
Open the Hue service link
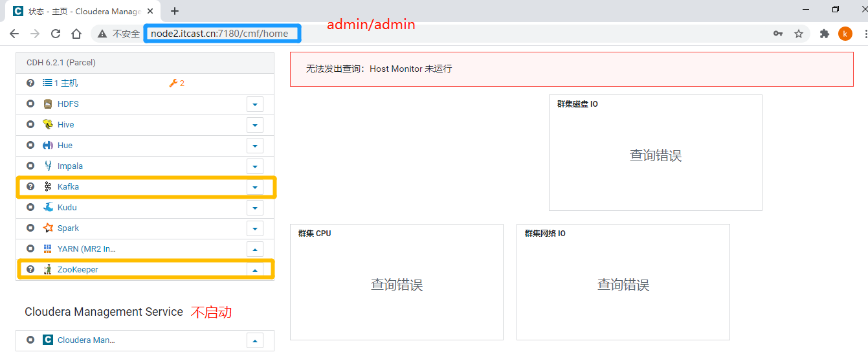pyautogui.click(x=65, y=146)
